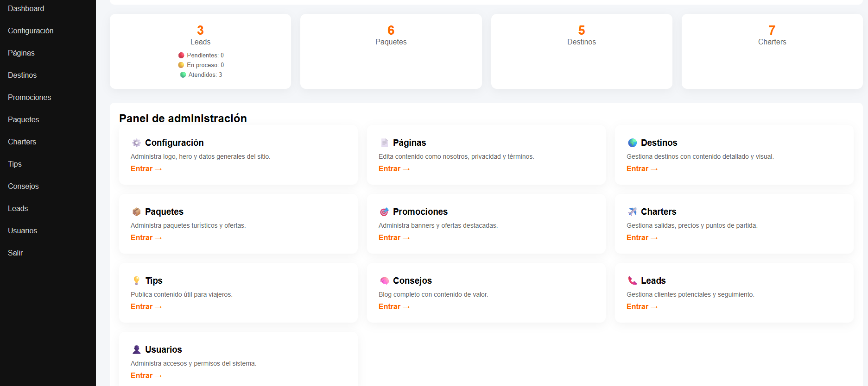Choose Salir in the sidebar to log out
The height and width of the screenshot is (386, 868).
pyautogui.click(x=15, y=253)
